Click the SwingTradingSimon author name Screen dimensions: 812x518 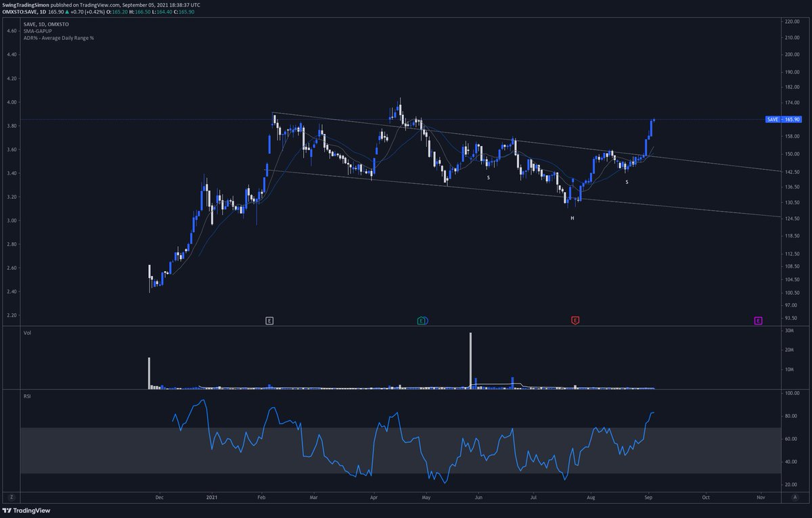click(x=27, y=4)
